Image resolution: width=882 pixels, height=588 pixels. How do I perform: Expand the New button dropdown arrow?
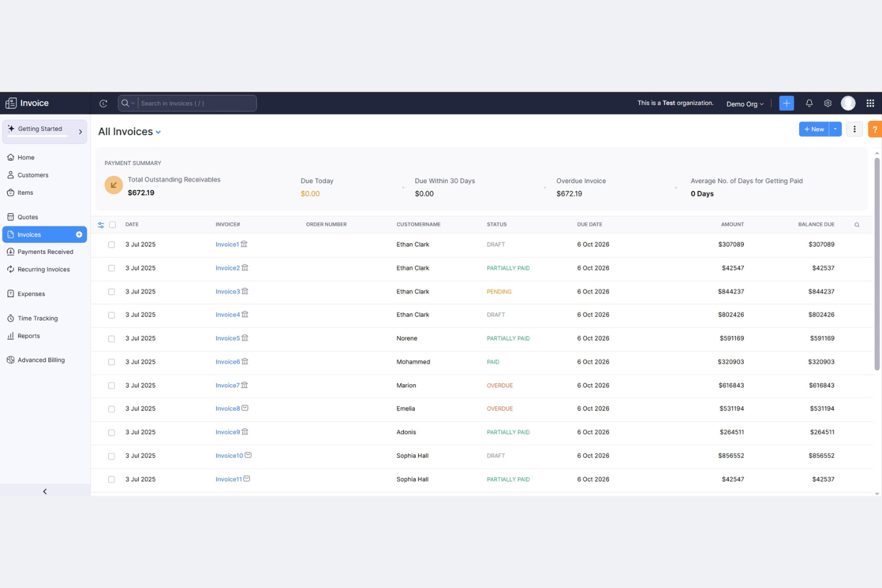835,129
